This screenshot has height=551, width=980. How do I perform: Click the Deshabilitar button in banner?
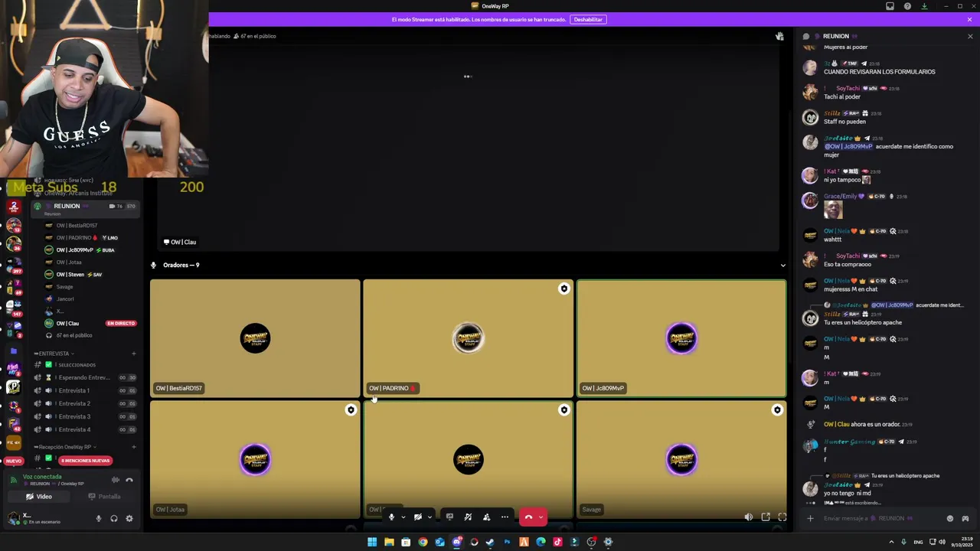pyautogui.click(x=588, y=19)
